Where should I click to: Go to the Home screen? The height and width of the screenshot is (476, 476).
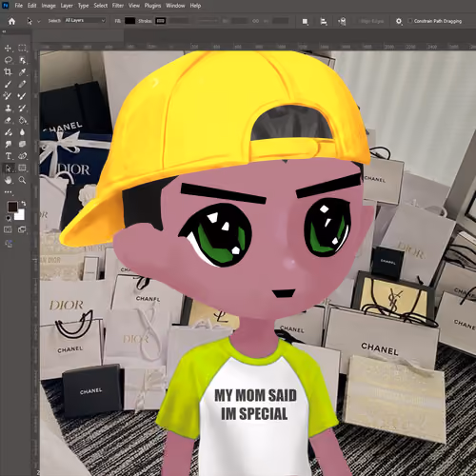pyautogui.click(x=11, y=21)
